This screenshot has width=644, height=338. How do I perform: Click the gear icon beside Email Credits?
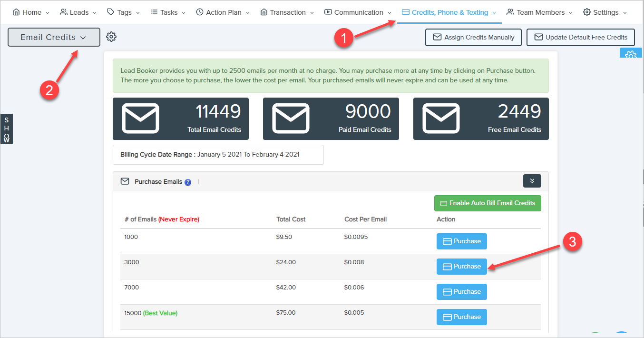tap(111, 37)
